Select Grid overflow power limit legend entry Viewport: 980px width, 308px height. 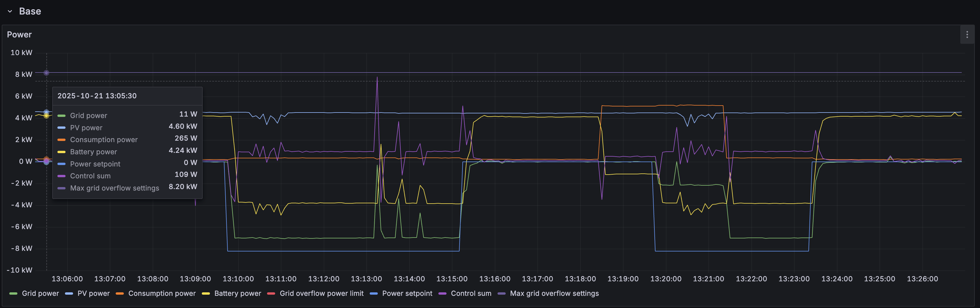tap(321, 293)
